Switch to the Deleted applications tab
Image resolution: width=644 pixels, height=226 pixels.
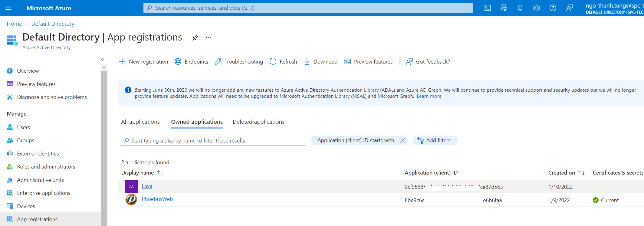coord(258,122)
